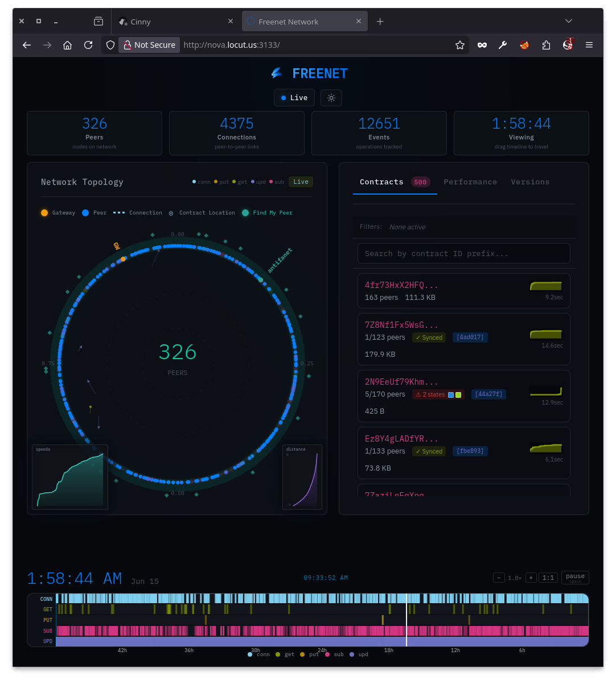
Task: Reset timeline zoom with 1:1 button
Action: point(548,578)
